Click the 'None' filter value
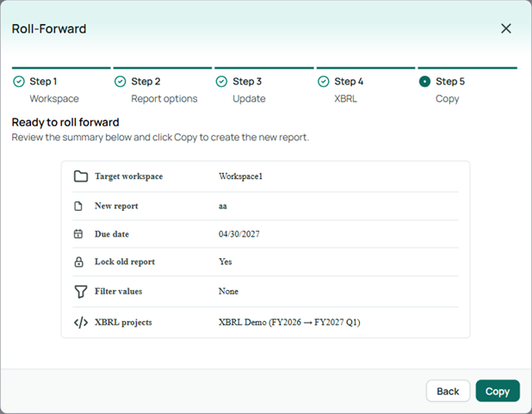This screenshot has height=414, width=532. (x=228, y=291)
